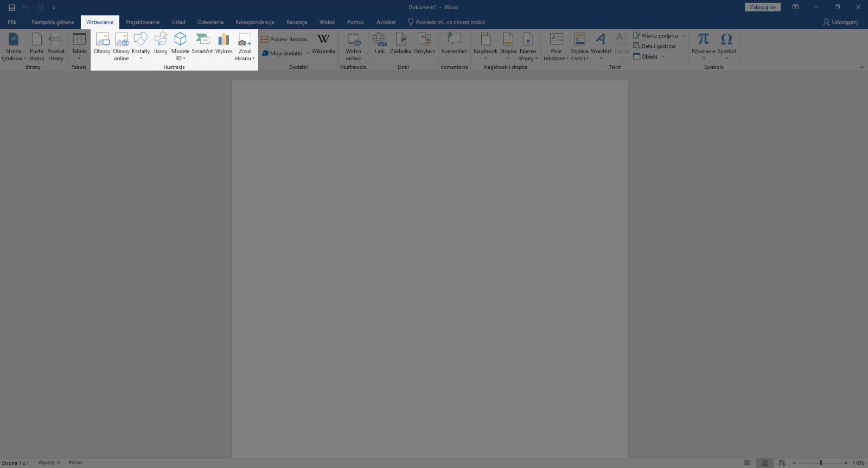Click Udostępnij share button
The width and height of the screenshot is (868, 468).
pos(840,22)
